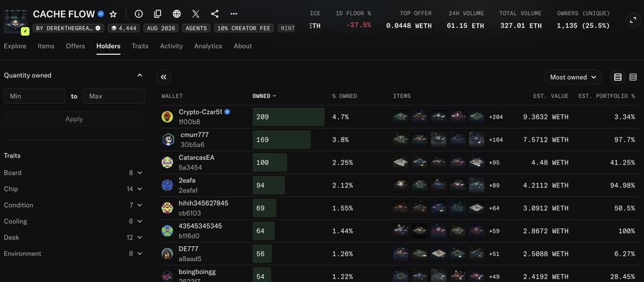Click first item thumbnail in 43545345345 row

401,230
